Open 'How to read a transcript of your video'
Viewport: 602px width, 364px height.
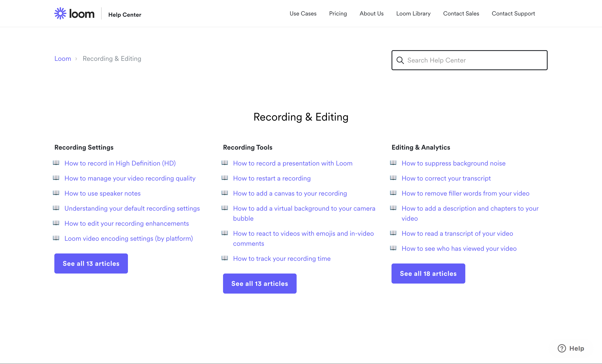tap(457, 234)
